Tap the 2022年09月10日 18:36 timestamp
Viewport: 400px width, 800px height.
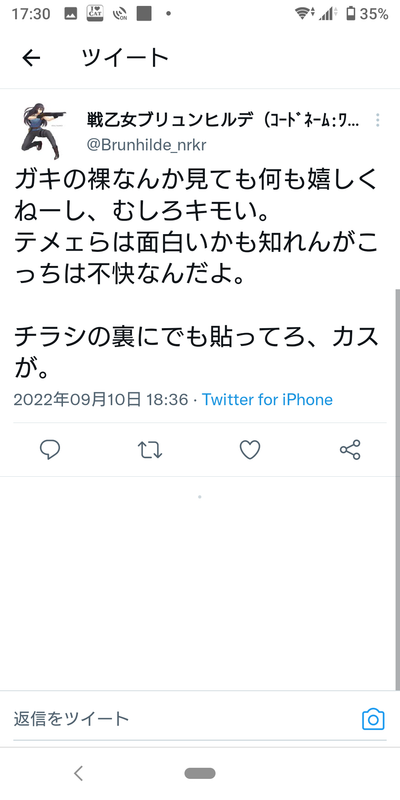(101, 399)
